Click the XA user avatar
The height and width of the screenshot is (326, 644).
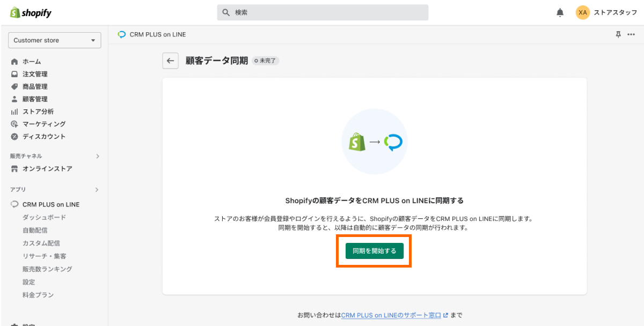click(x=583, y=12)
